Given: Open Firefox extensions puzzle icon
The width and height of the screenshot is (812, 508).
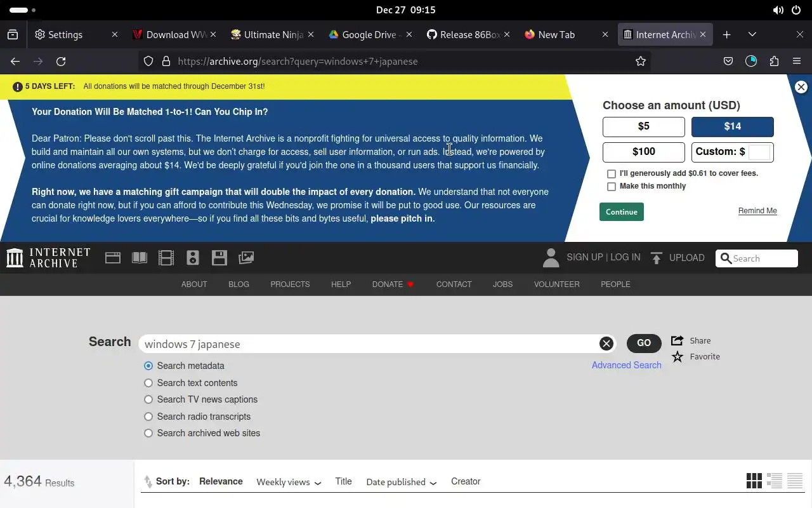Looking at the screenshot, I should click(774, 61).
